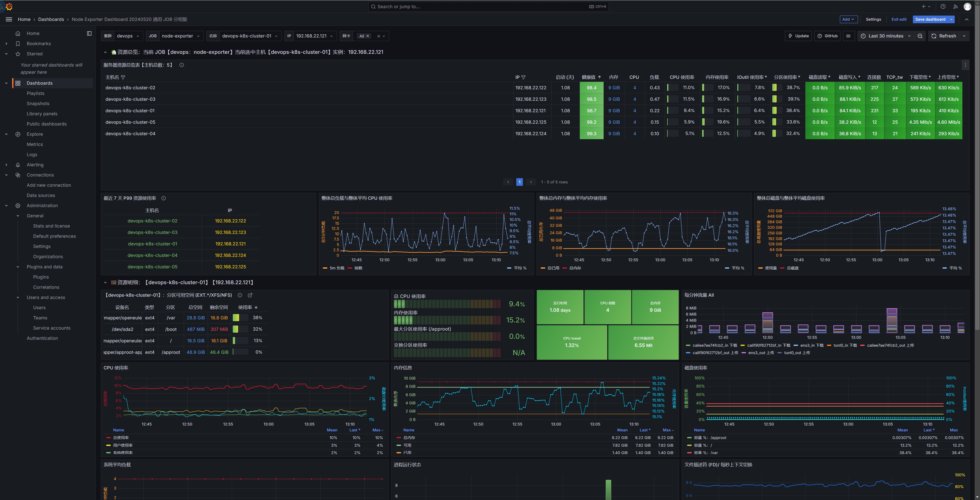The width and height of the screenshot is (980, 500).
Task: Click the server overview table info icon
Action: tap(182, 65)
